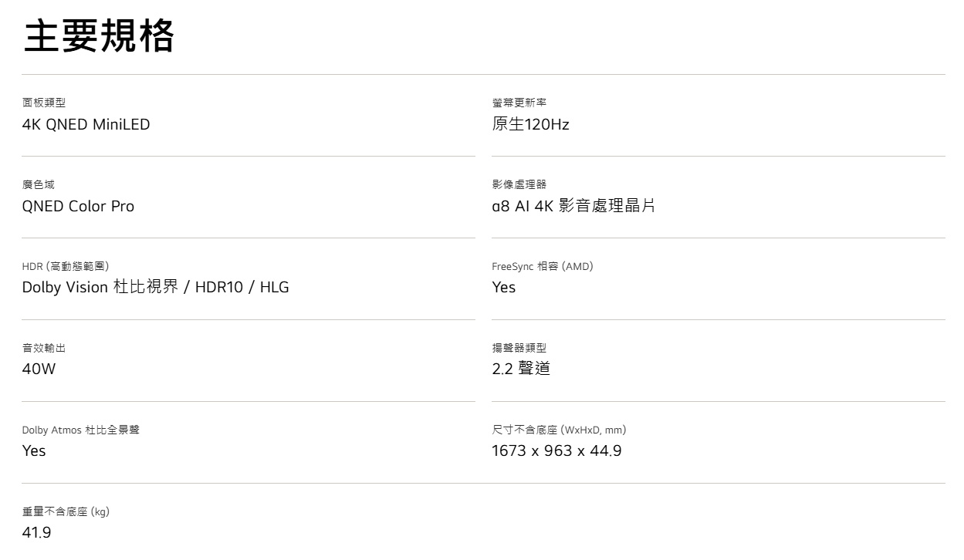Viewport: 964px width, 560px height.
Task: Click the Dolby Vision 杜比視界 / HDR10 / HLG value
Action: point(155,288)
